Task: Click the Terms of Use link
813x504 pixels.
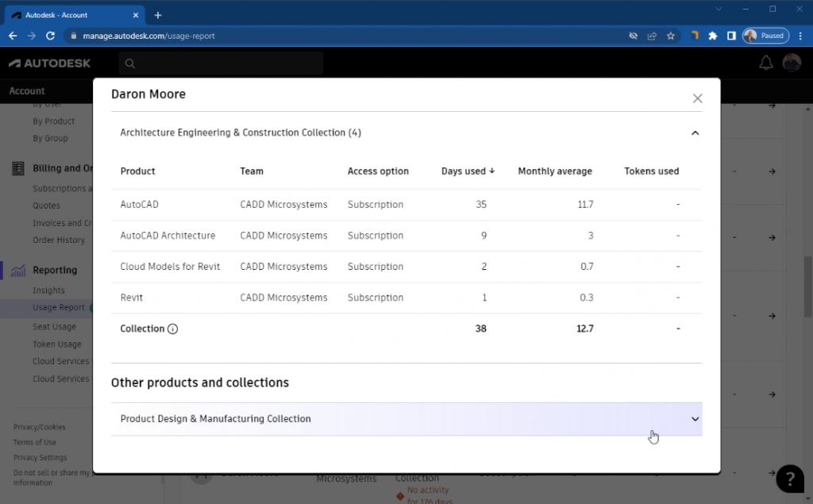Action: click(35, 442)
